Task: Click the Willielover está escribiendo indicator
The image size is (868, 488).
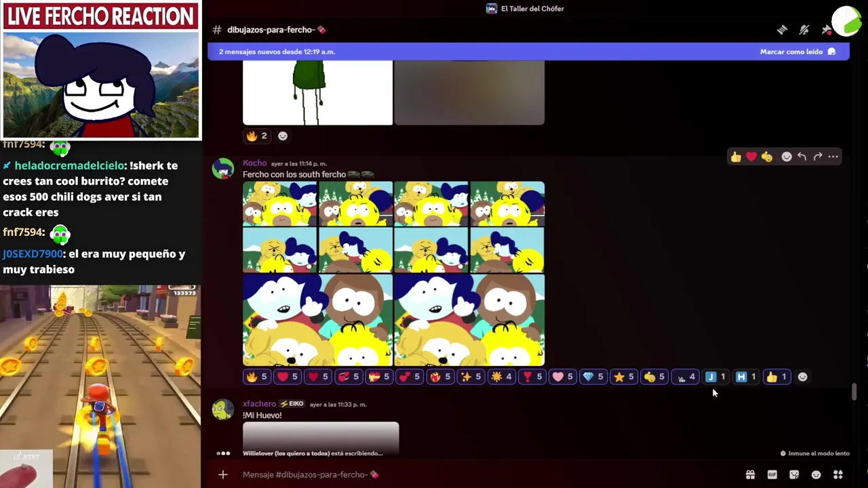Action: coord(312,453)
